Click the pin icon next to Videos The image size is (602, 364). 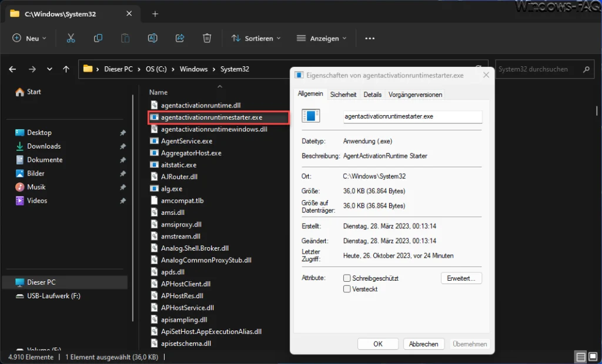123,201
